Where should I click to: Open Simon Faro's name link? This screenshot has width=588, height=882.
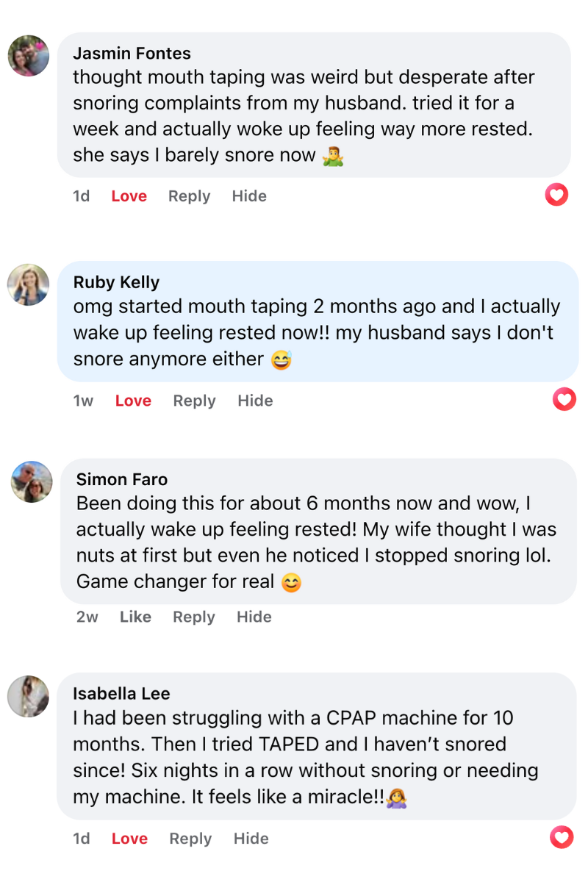point(122,479)
